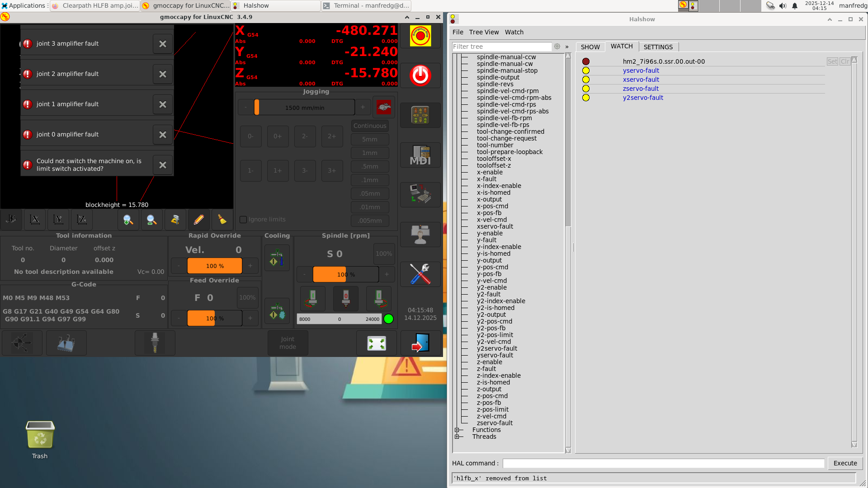Toggle the Ignore limits checkbox

click(x=243, y=220)
